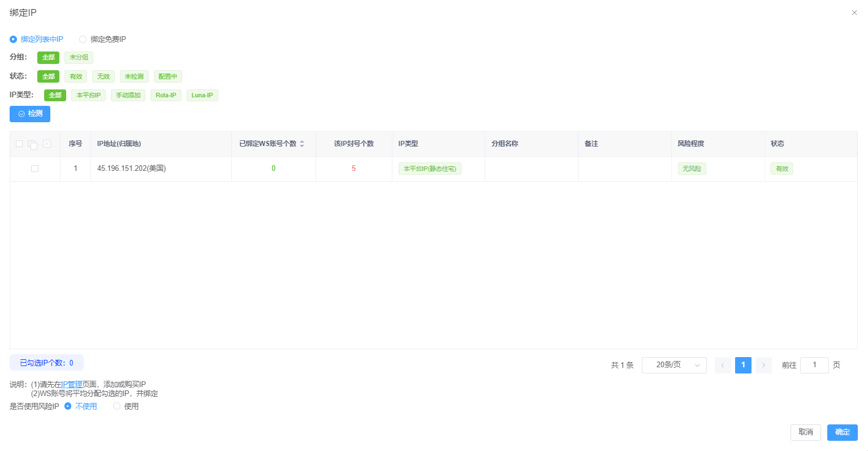Filter 状态 by 配置中
868x451 pixels.
(x=168, y=76)
